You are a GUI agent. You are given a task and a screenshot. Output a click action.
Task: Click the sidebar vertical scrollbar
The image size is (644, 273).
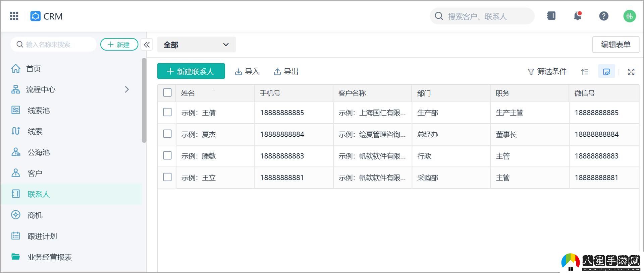[x=144, y=100]
